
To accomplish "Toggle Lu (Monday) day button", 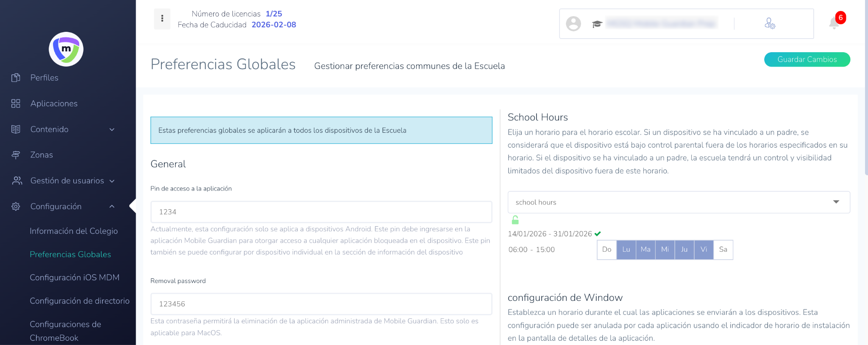I will click(x=626, y=250).
